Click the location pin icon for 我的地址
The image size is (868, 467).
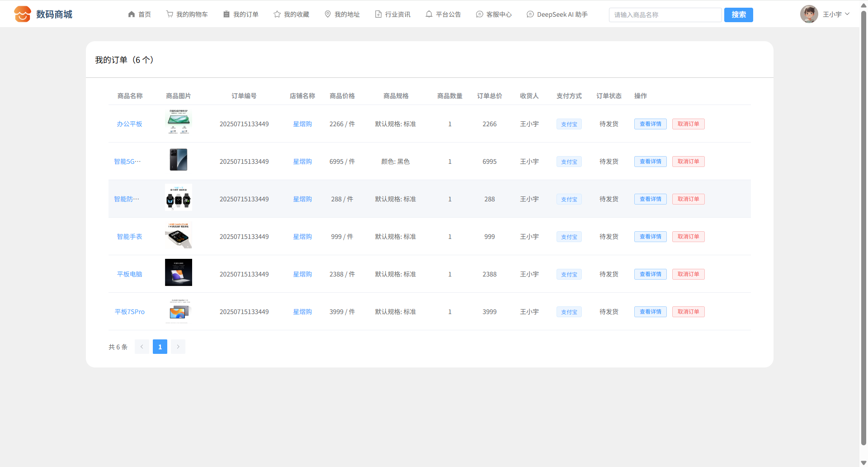(328, 14)
